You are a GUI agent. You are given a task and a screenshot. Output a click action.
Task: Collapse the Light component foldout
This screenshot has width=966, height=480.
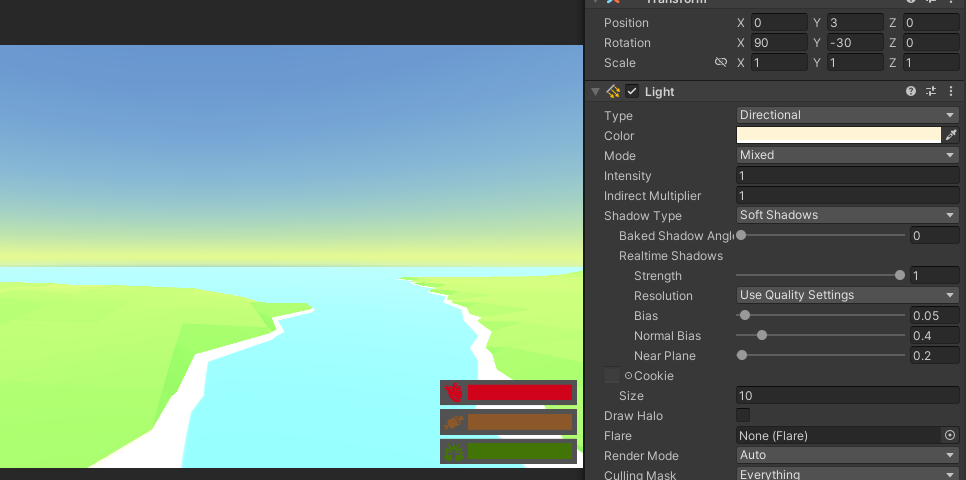[x=595, y=92]
